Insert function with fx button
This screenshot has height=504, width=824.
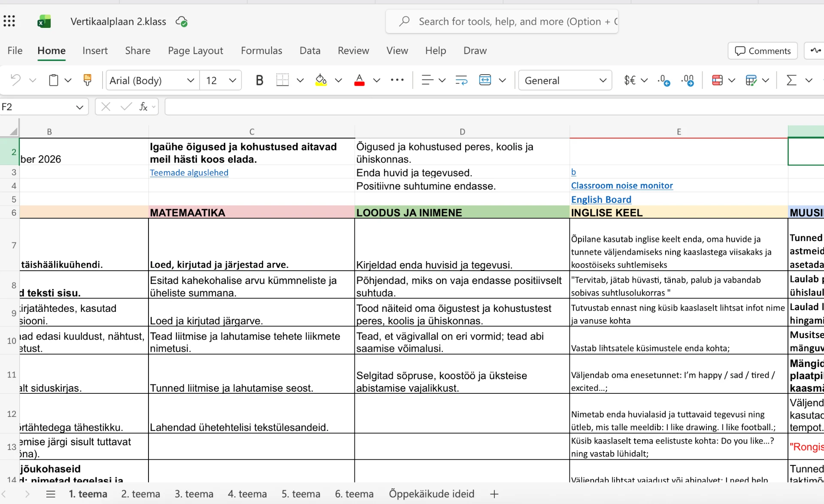(x=144, y=107)
